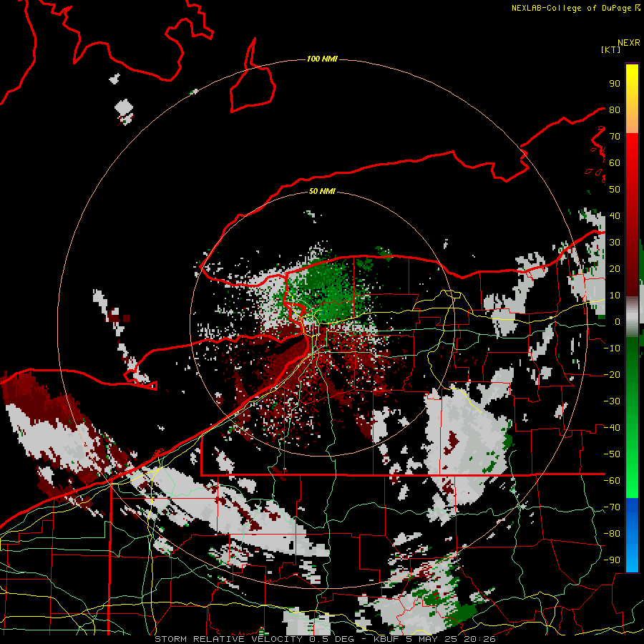Click the -30 scale label
The height and width of the screenshot is (644, 644).
point(612,401)
